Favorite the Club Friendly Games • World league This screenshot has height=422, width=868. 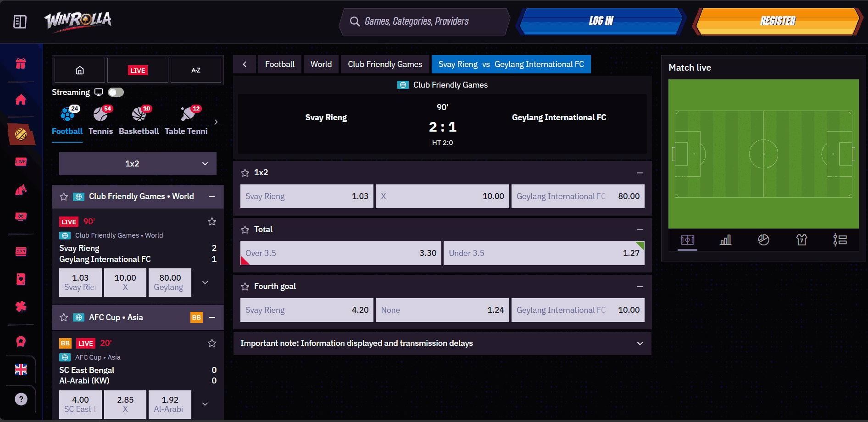[x=64, y=197]
